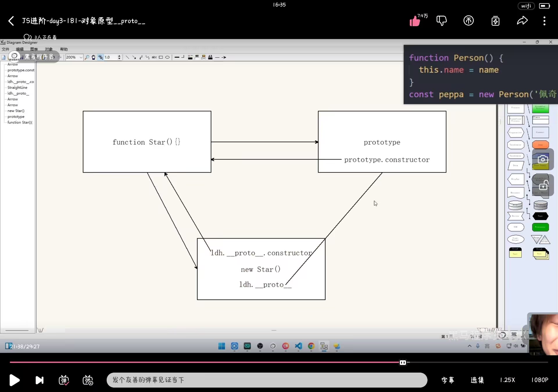Tap the screenshot camera overlay button
558x392 pixels.
coord(543,159)
